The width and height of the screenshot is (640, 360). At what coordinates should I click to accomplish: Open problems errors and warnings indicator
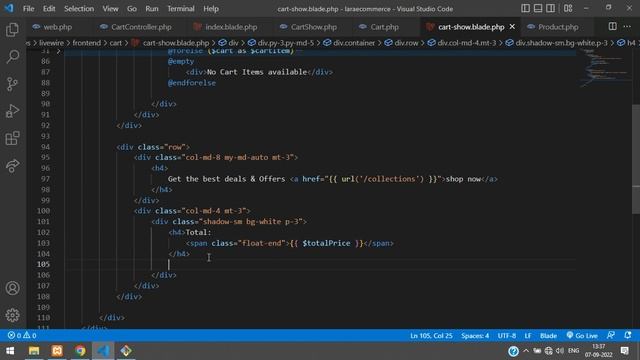22,336
